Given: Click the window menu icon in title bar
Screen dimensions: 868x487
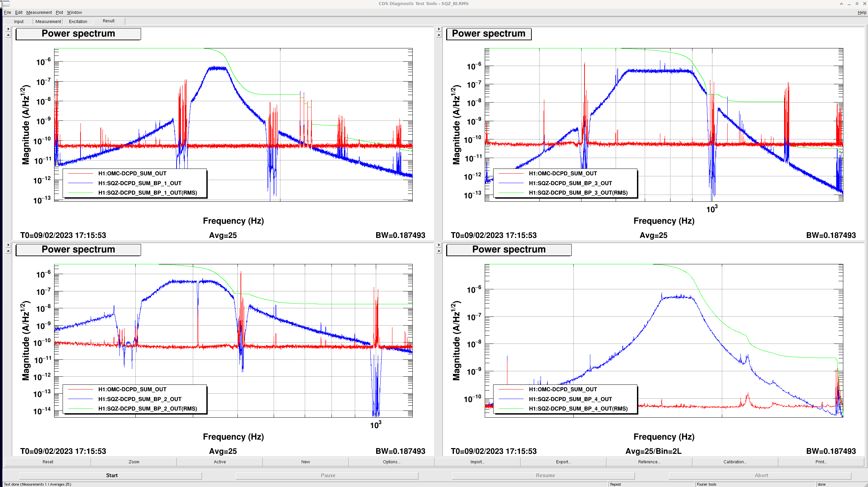Looking at the screenshot, I should pos(5,4).
